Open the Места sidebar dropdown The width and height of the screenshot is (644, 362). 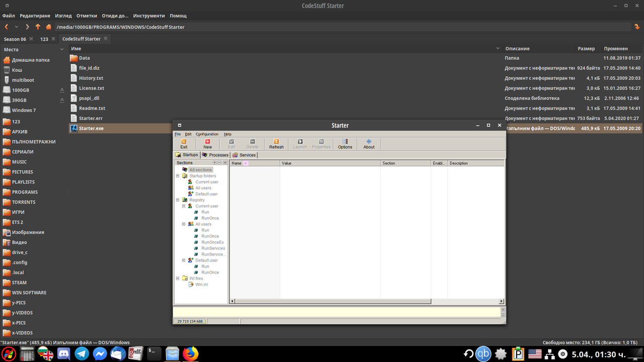[61, 49]
